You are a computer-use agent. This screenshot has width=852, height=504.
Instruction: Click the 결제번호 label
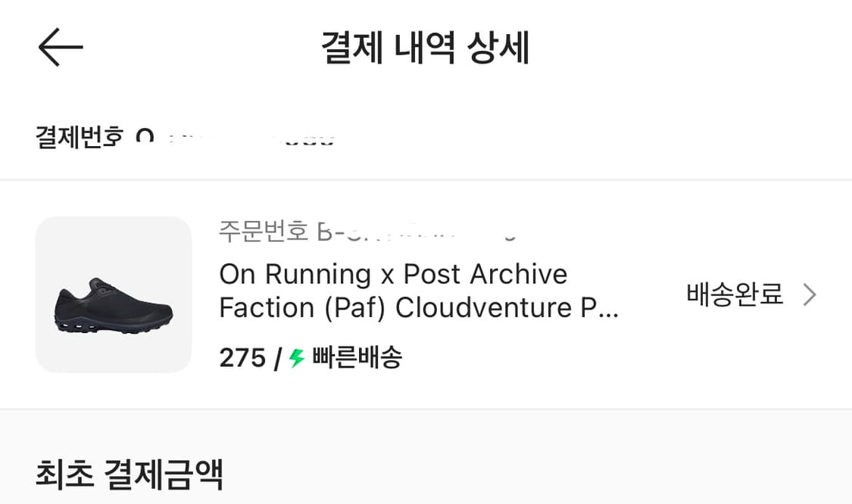[79, 138]
